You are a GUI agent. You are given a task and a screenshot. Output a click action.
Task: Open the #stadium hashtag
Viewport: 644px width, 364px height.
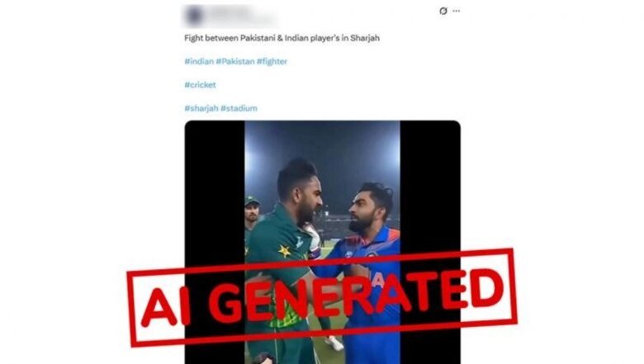pos(239,108)
